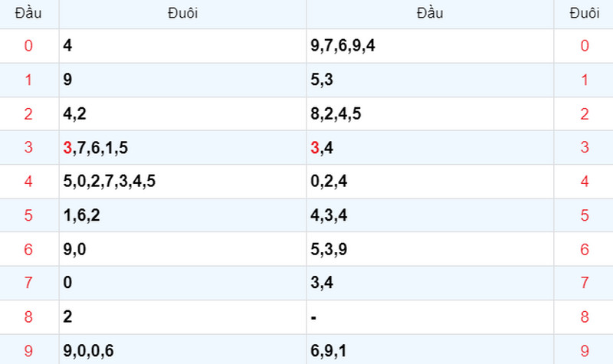Click the cell containing 1,6,2

click(182, 215)
